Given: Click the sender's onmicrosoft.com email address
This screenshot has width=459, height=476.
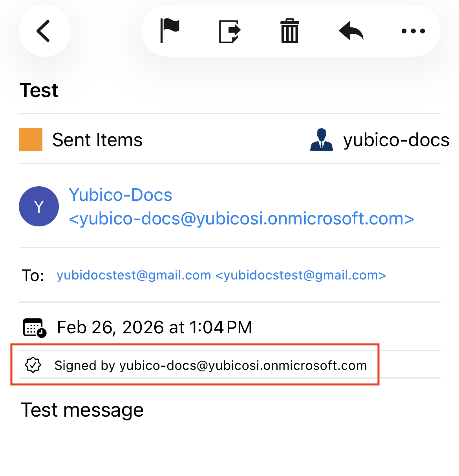Looking at the screenshot, I should [241, 219].
